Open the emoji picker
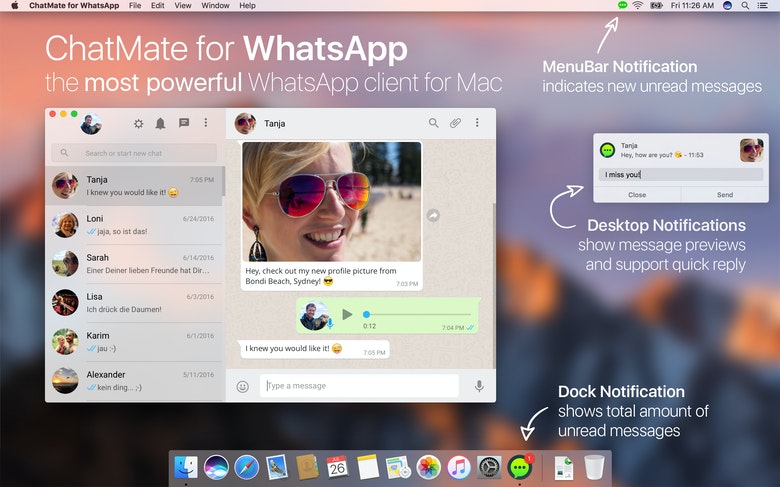780x487 pixels. (242, 386)
